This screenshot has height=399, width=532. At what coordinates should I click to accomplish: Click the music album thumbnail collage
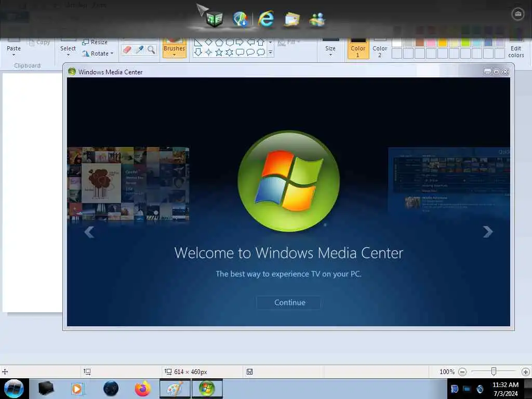(128, 184)
